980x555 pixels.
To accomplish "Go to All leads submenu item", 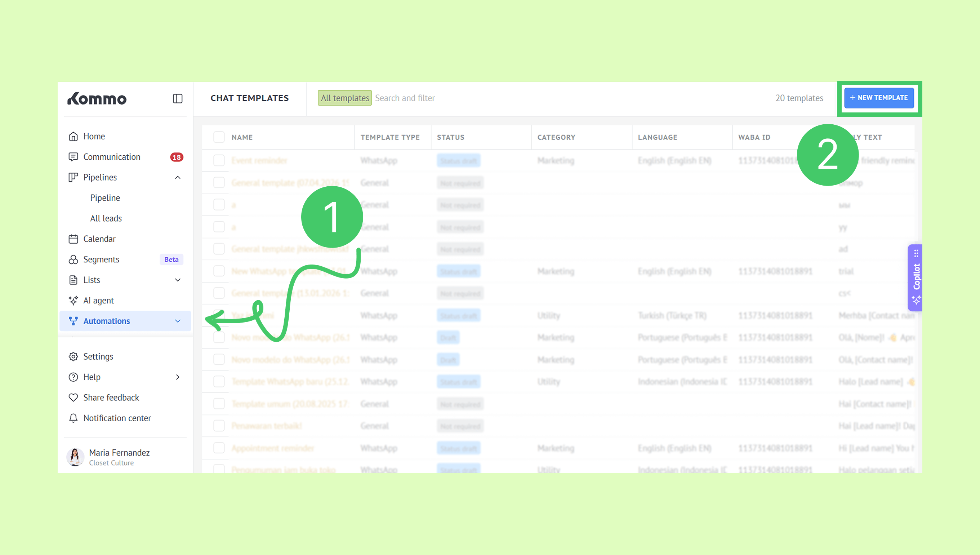I will click(106, 219).
